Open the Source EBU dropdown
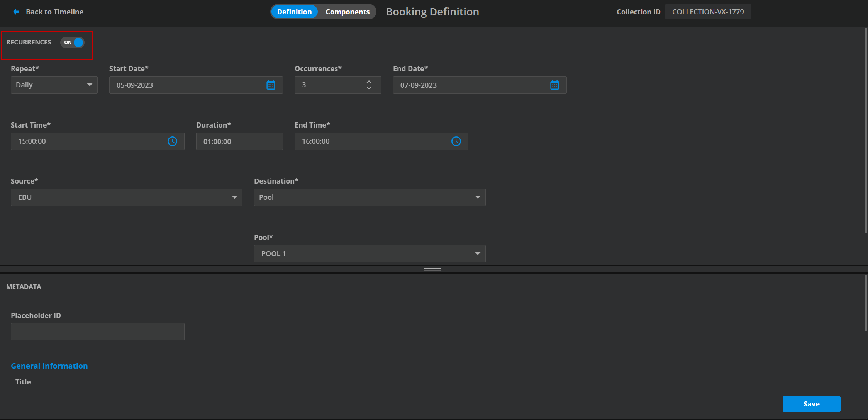Image resolution: width=868 pixels, height=420 pixels. point(126,197)
